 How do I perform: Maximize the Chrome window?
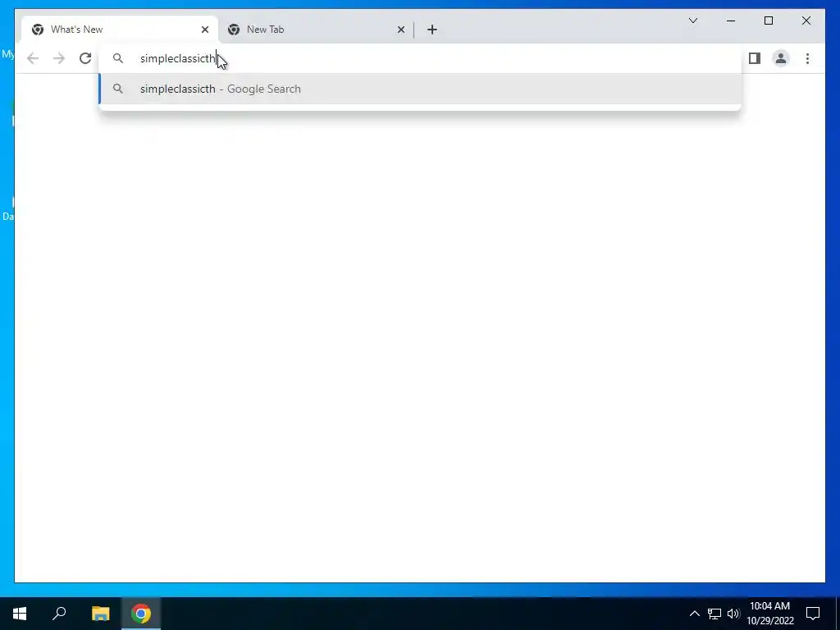pos(768,21)
